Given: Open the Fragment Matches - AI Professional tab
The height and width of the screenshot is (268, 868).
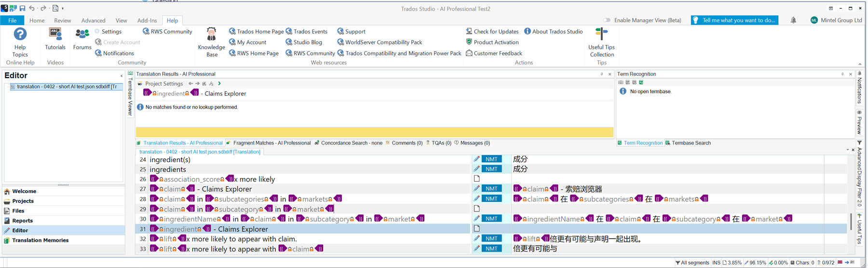Looking at the screenshot, I should [x=268, y=143].
